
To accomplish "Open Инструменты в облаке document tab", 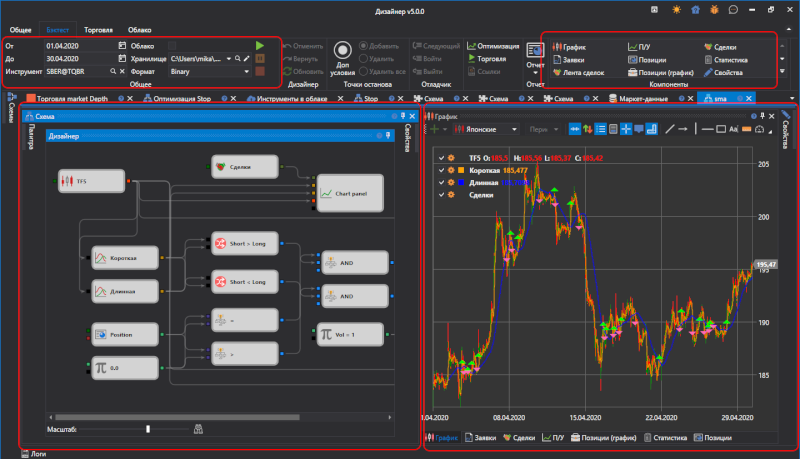I will [291, 98].
